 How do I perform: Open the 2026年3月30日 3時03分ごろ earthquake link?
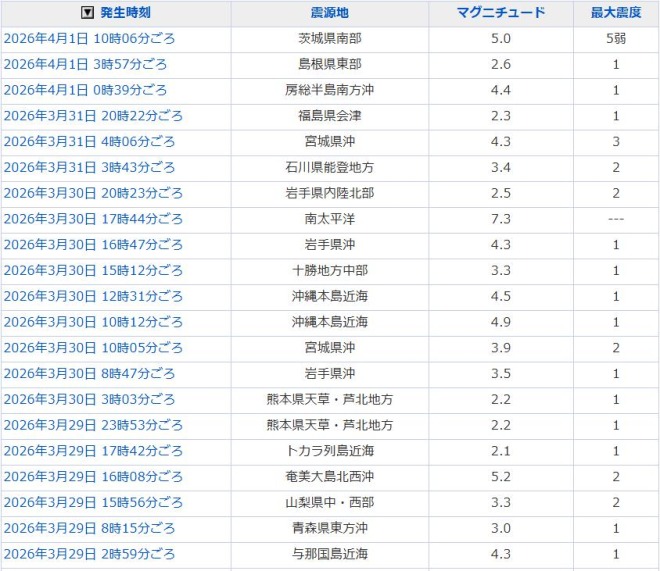coord(89,399)
